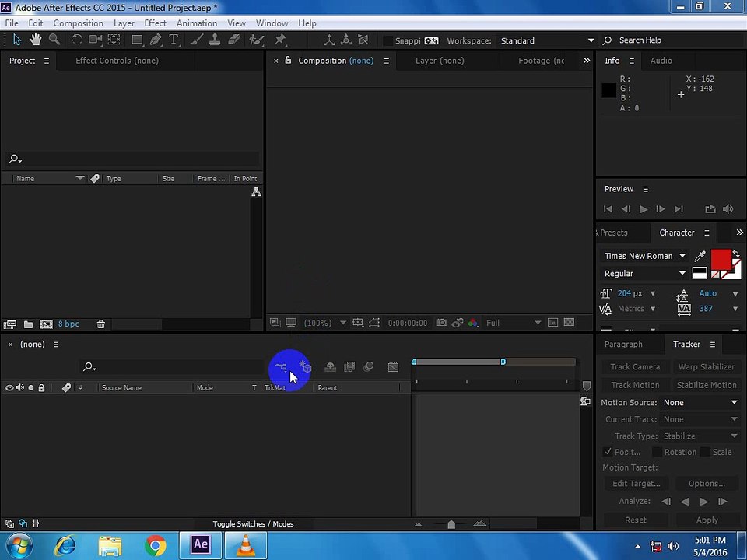
Task: Click the Composition Mini-Flowchart icon in timeline
Action: [x=281, y=366]
